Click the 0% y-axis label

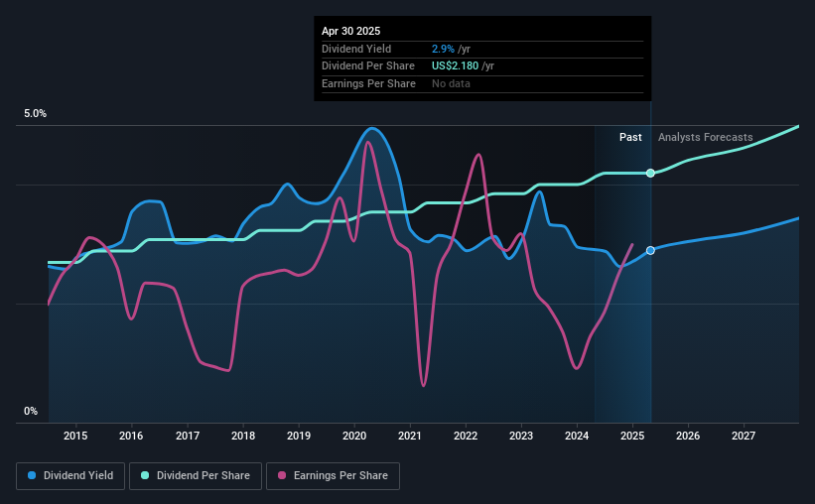click(x=31, y=411)
